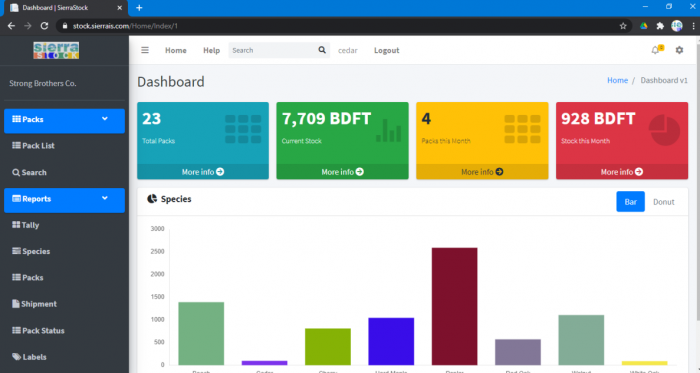The height and width of the screenshot is (373, 700).
Task: Click the Total Packs grid icon
Action: pyautogui.click(x=243, y=129)
